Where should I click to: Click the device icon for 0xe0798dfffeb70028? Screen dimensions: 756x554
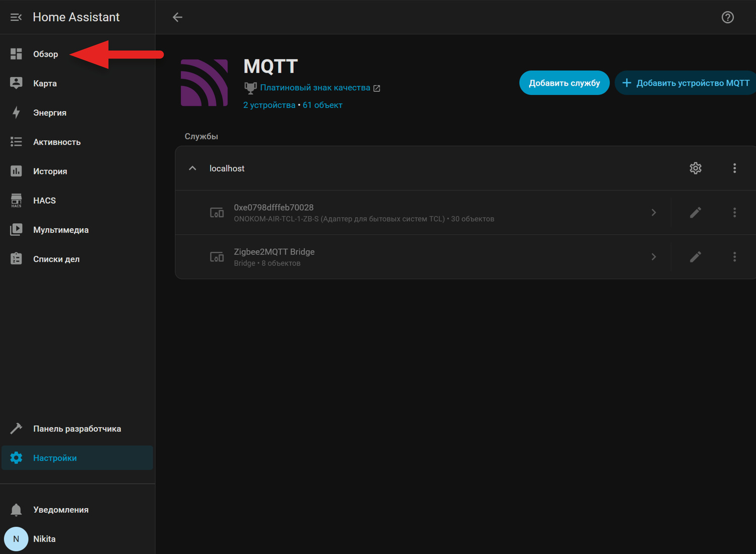click(217, 213)
